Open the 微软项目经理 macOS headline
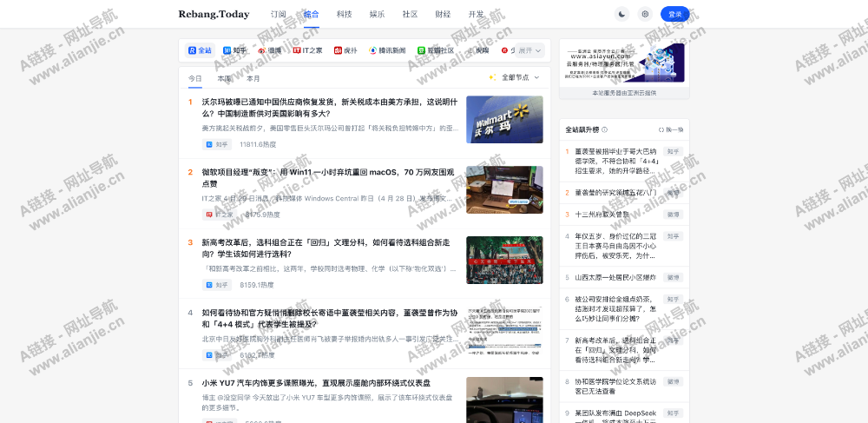868x423 pixels. click(330, 178)
